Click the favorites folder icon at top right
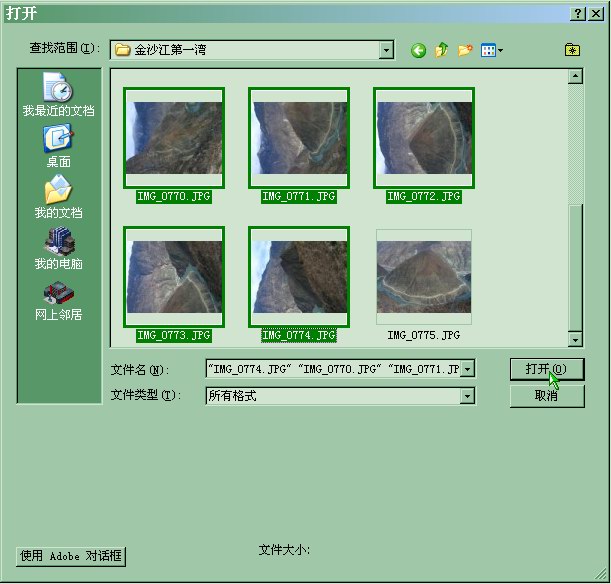Screen dimensions: 611x584 pyautogui.click(x=572, y=50)
